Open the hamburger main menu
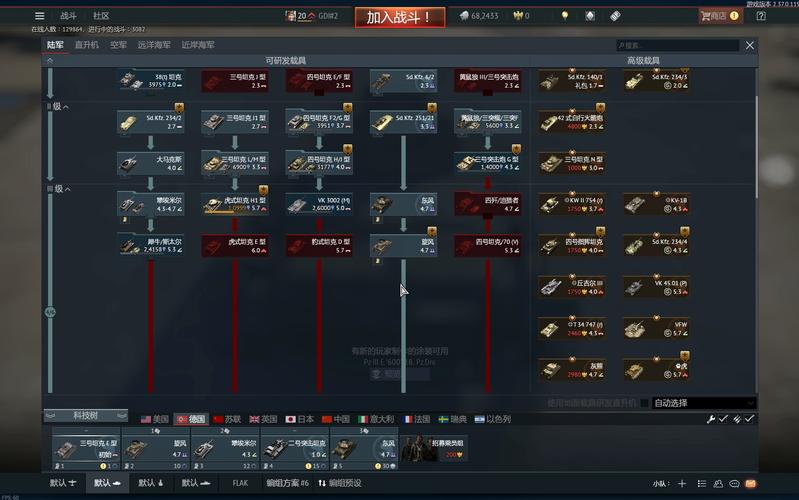Image resolution: width=799 pixels, height=500 pixels. pyautogui.click(x=40, y=16)
